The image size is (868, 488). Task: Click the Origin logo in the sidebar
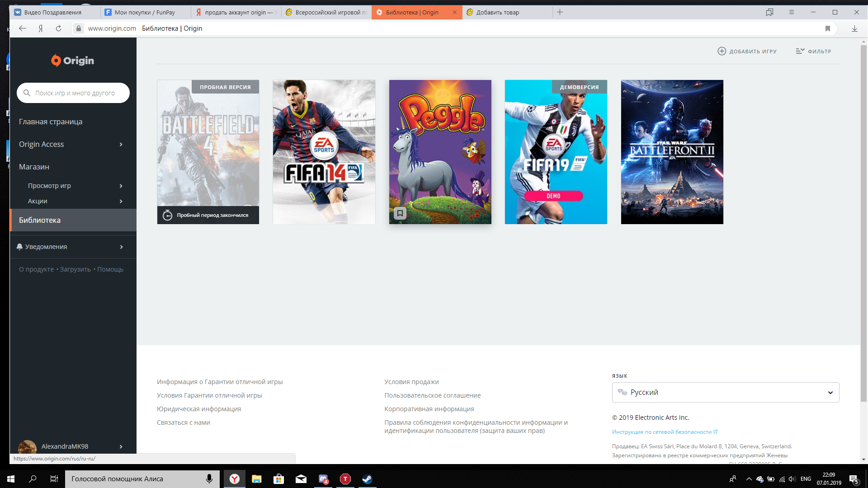(72, 60)
